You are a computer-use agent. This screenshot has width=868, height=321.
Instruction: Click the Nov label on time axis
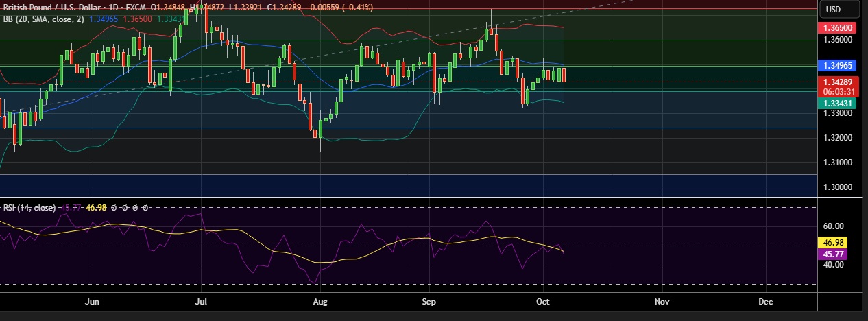(x=662, y=301)
